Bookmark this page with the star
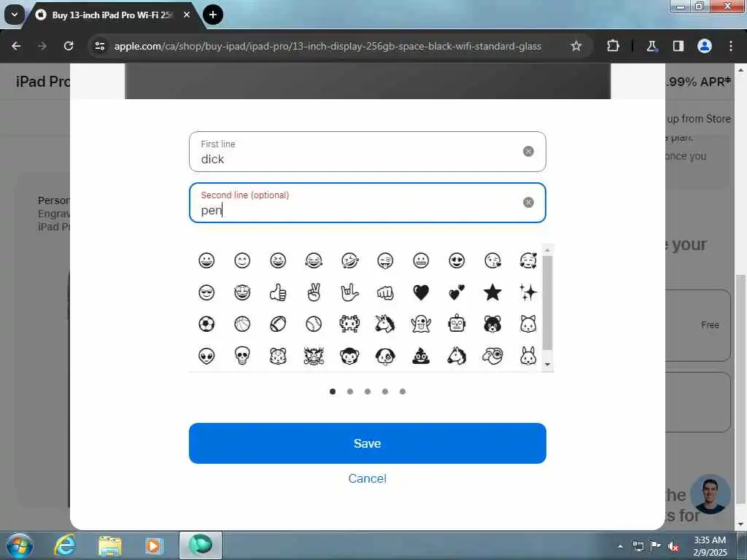 point(576,46)
